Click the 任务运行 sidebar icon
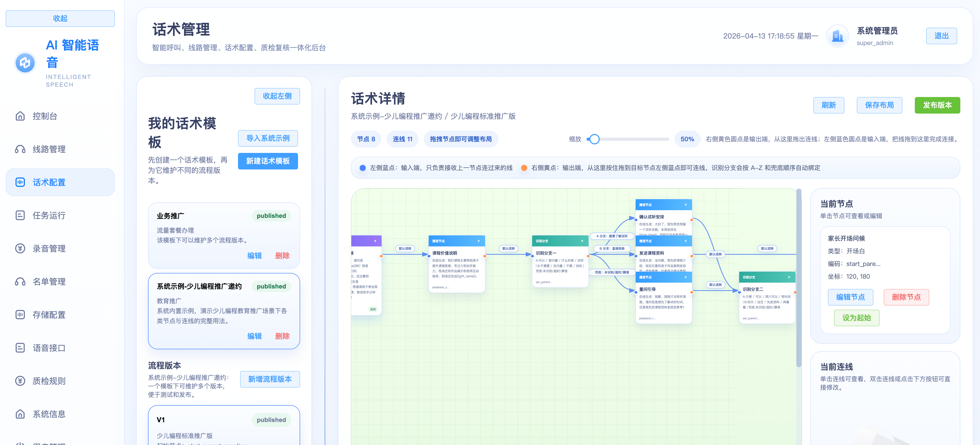 20,215
